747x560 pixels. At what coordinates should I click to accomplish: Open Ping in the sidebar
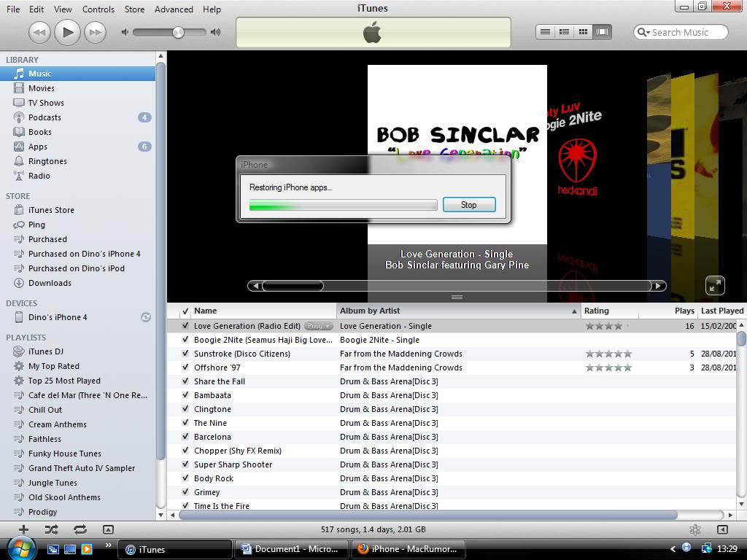(77, 225)
